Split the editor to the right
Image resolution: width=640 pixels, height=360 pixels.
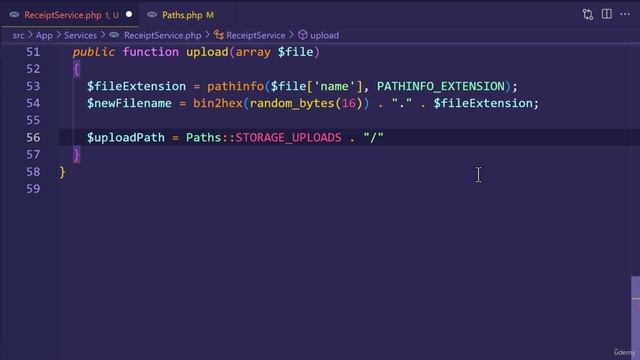(607, 14)
